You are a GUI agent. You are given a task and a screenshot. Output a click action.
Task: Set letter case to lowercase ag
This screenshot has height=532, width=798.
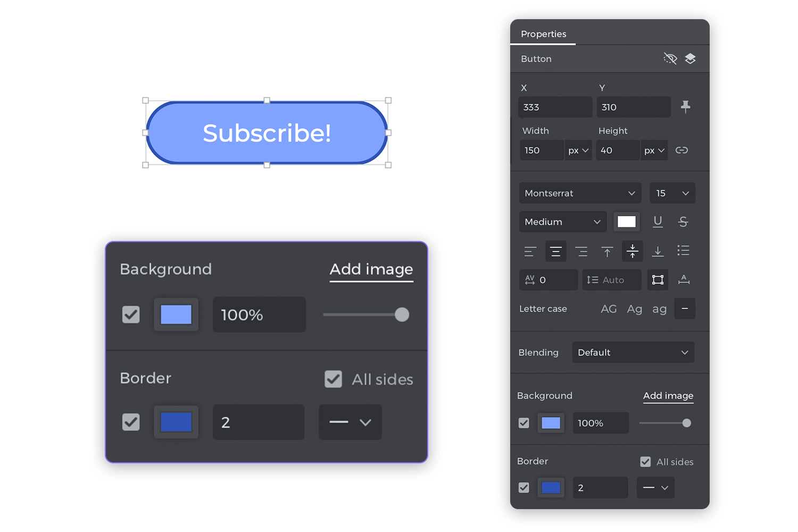(x=659, y=309)
